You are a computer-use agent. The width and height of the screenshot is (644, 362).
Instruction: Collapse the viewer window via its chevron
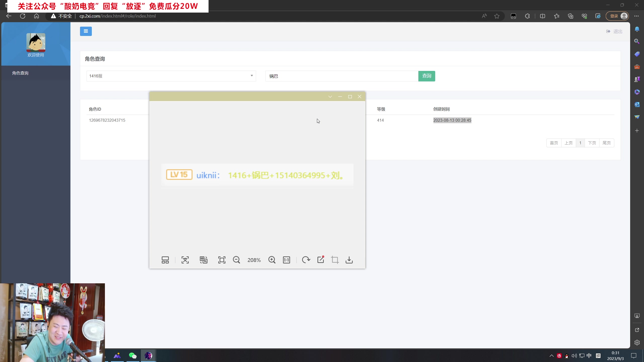coord(330,97)
